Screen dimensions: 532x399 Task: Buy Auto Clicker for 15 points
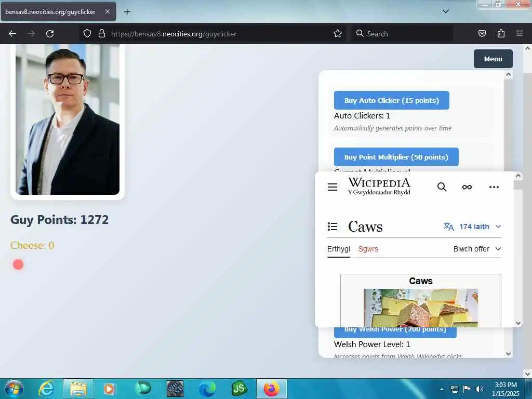(392, 100)
